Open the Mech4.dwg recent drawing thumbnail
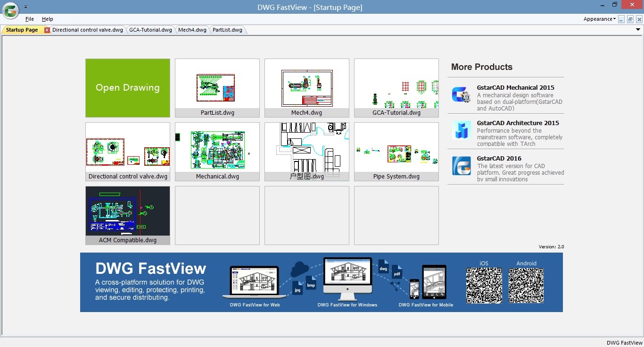 pos(307,88)
